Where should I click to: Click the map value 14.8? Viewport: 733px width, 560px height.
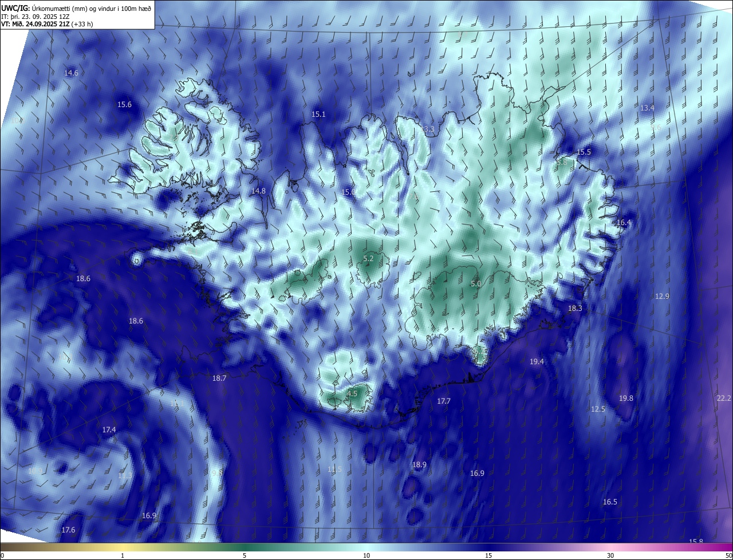pos(259,191)
